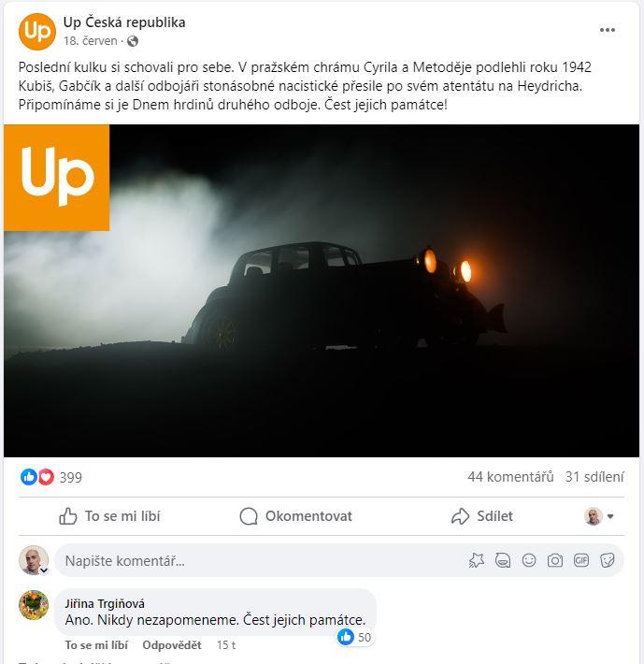Open the emoji picker in comment box
This screenshot has width=644, height=664.
[528, 561]
